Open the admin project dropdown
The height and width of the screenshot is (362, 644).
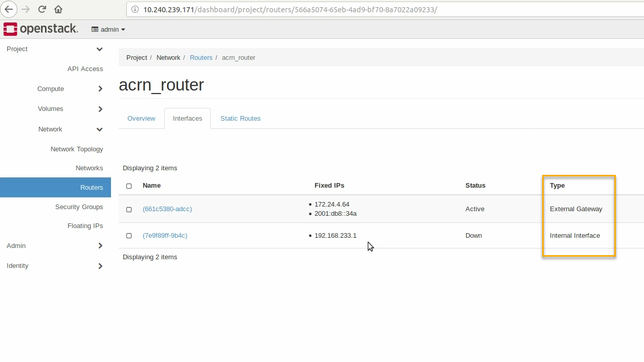(x=108, y=30)
